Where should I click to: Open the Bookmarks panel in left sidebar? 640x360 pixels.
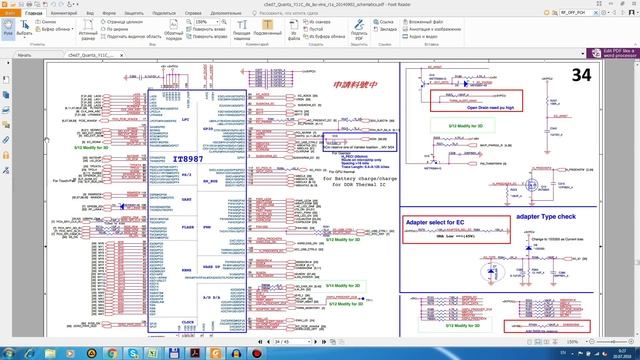coord(6,80)
